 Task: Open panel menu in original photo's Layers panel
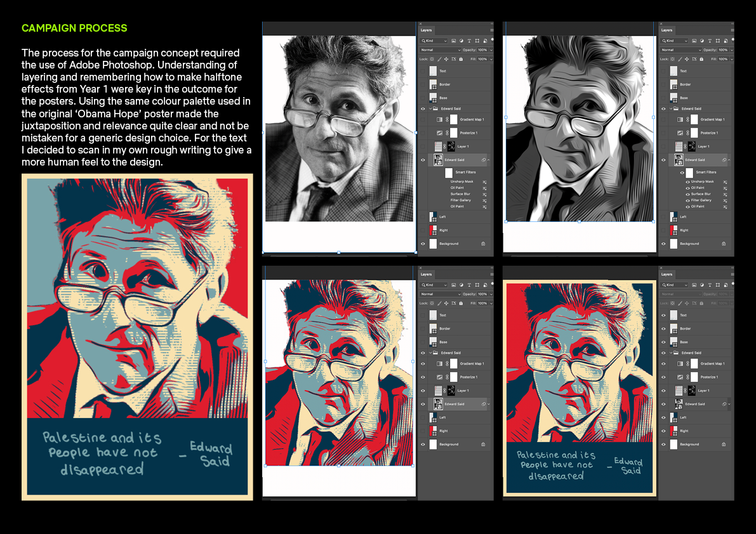(x=491, y=30)
